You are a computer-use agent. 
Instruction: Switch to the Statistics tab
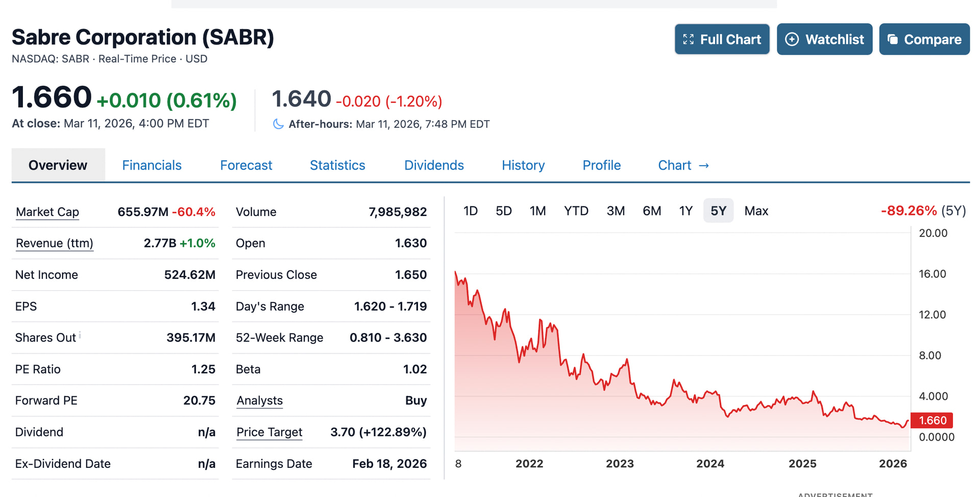tap(337, 165)
